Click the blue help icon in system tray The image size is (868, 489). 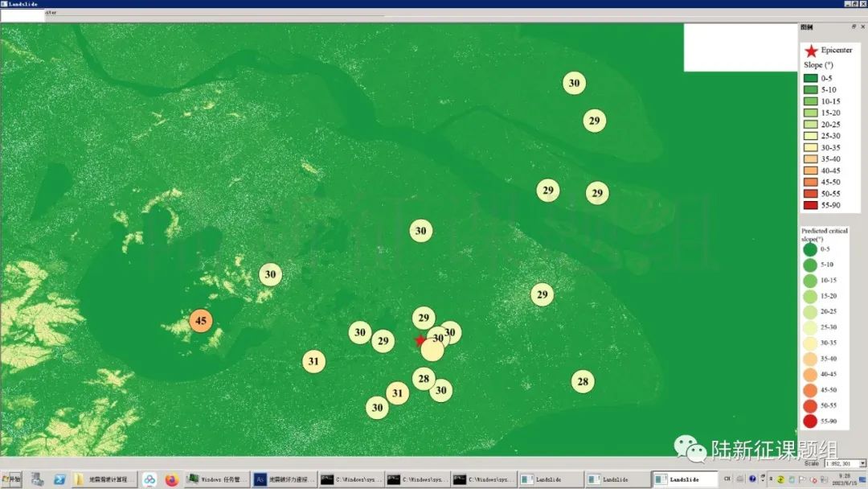pos(752,479)
